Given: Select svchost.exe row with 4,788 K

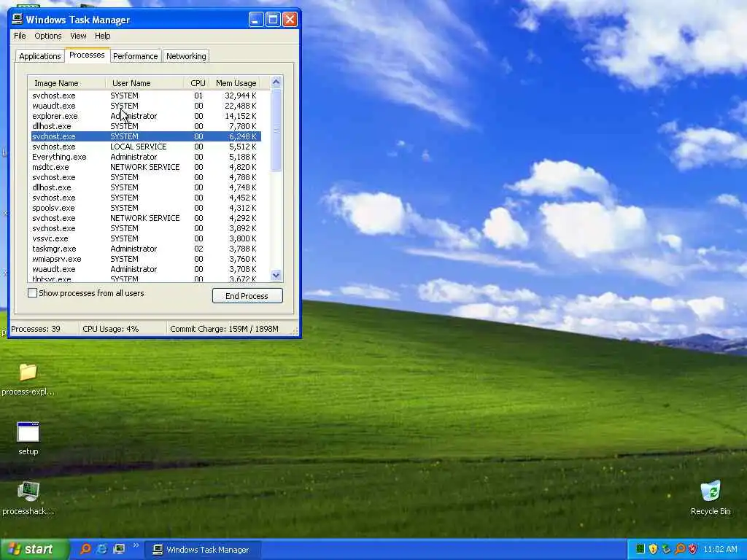Looking at the screenshot, I should [146, 177].
